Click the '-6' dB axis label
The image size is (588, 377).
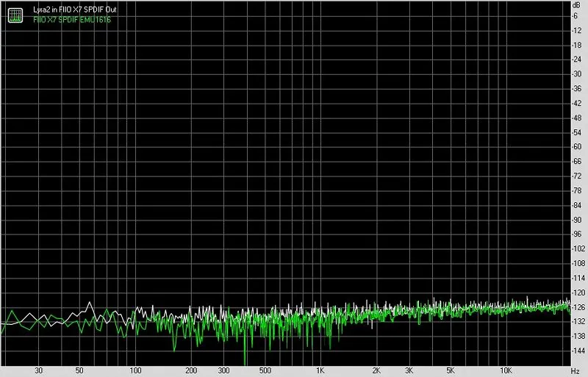(x=576, y=15)
